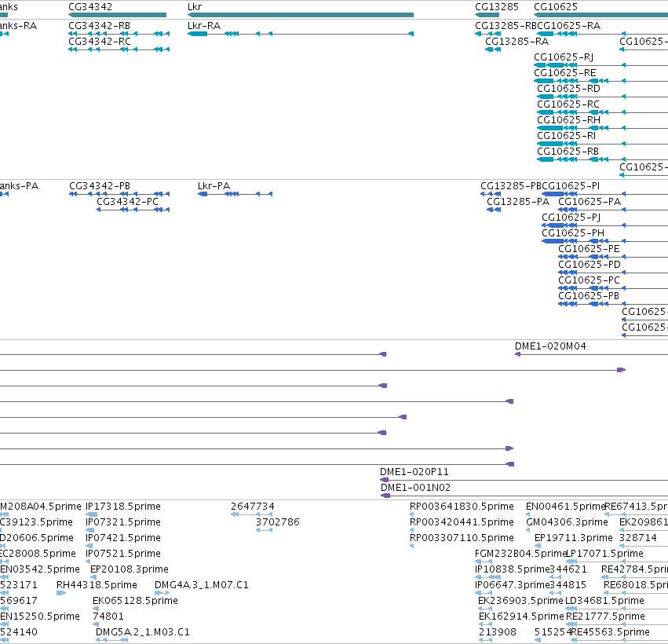This screenshot has width=668, height=644.
Task: Select feature 3702786
Action: pos(278,522)
